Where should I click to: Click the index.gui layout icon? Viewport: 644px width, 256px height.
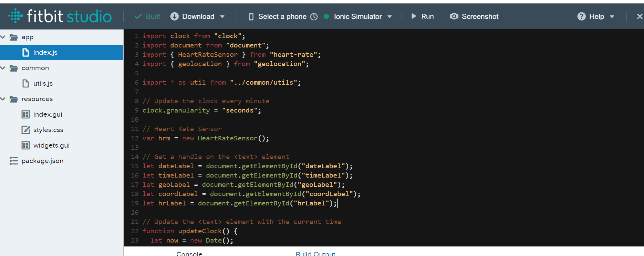(x=26, y=114)
